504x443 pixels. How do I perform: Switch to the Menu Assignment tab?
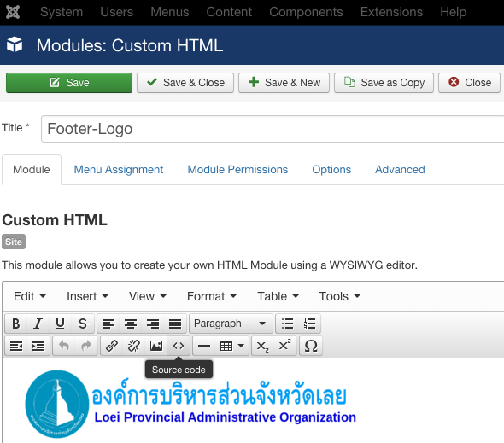click(119, 169)
